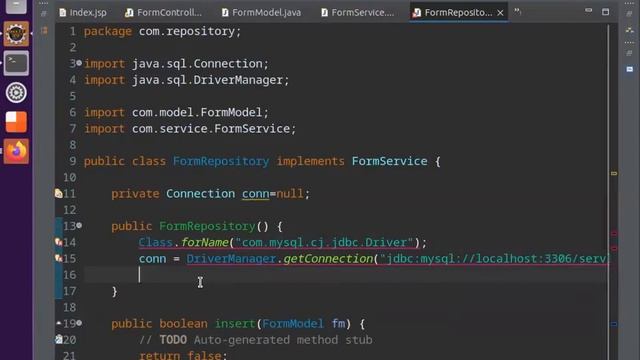Screen dimensions: 640x360
Task: Close the FormReposito... tab with its X
Action: [x=500, y=13]
